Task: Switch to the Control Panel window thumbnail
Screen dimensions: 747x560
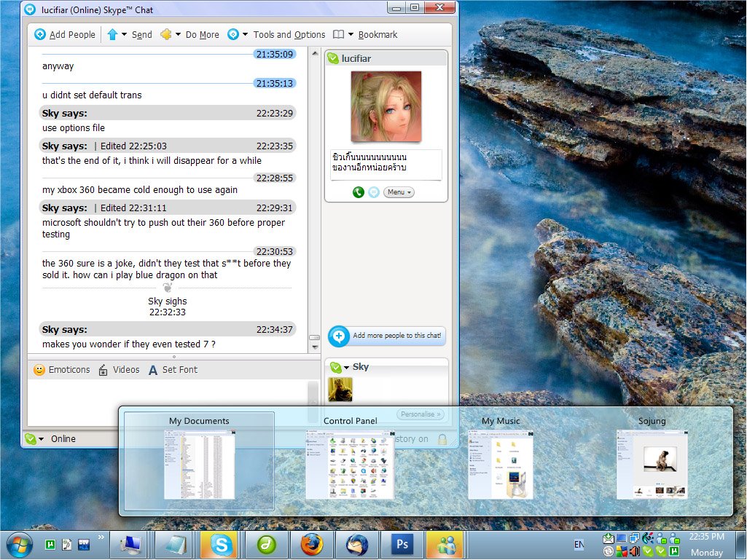Action: pos(350,464)
